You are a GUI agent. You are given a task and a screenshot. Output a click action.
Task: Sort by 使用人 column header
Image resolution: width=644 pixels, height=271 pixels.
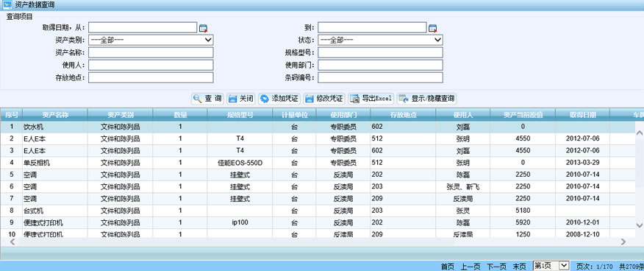pos(463,115)
